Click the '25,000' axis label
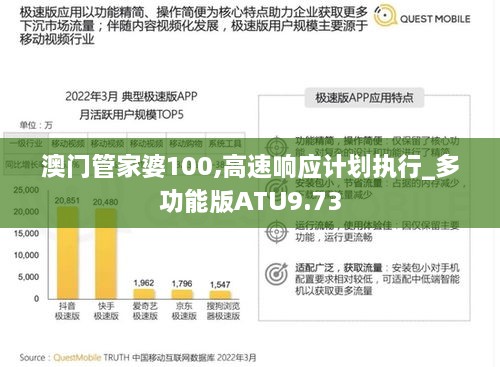Viewport: 500px width, 367px height. click(26, 190)
